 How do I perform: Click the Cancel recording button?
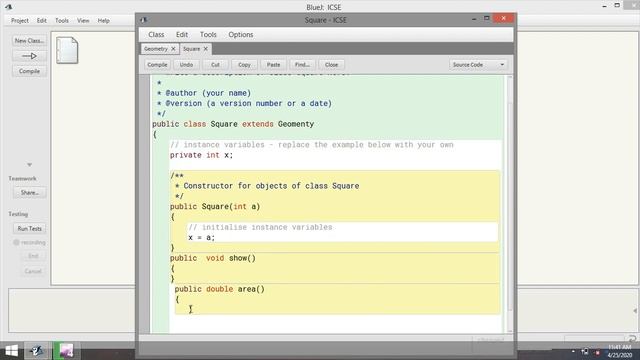pos(33,271)
